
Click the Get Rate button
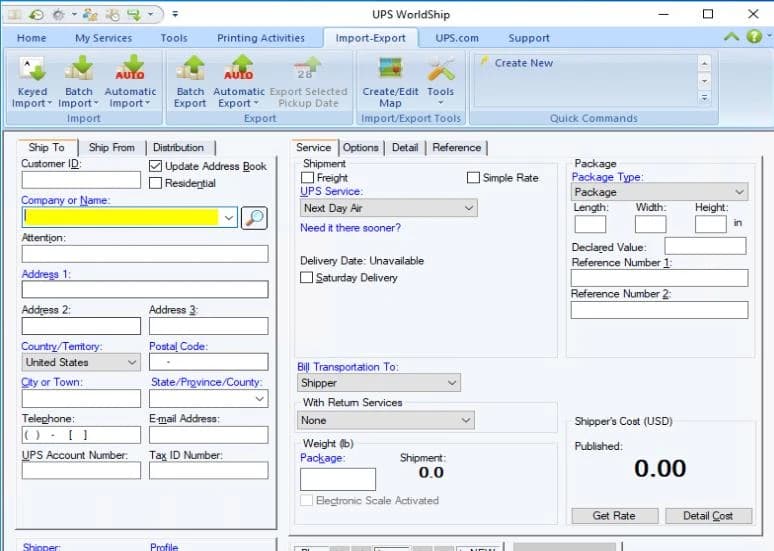click(x=615, y=515)
